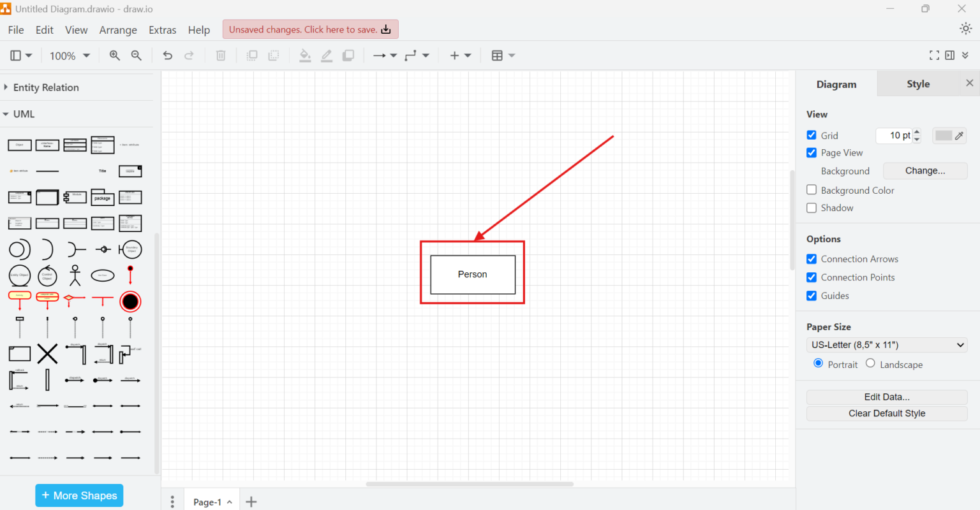Add a new page with the plus button
Image resolution: width=980 pixels, height=510 pixels.
tap(251, 502)
